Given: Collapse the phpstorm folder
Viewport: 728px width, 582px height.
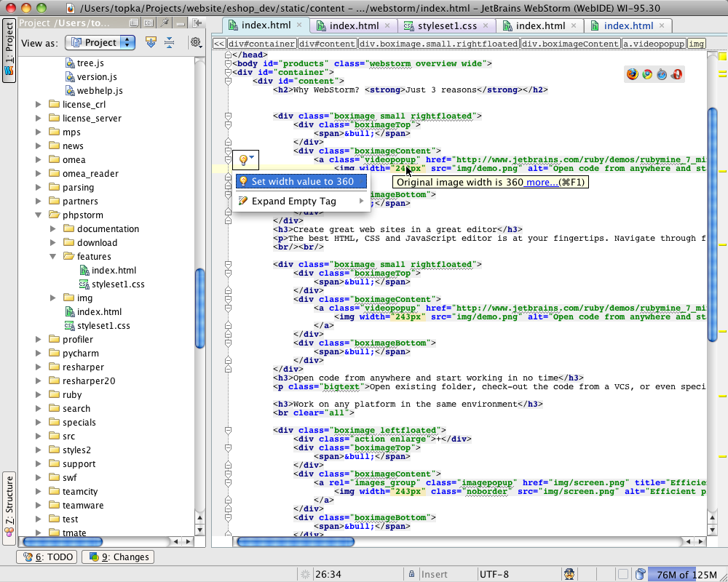Looking at the screenshot, I should (39, 215).
